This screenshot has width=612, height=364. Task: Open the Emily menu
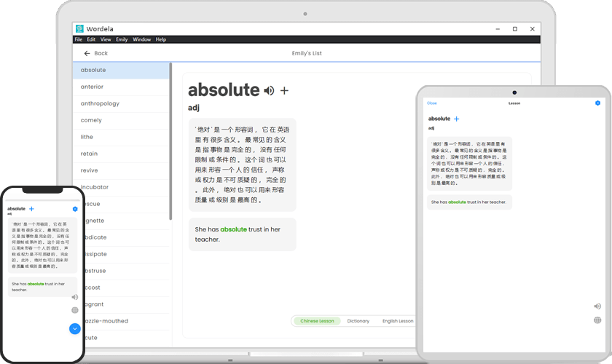pyautogui.click(x=122, y=39)
